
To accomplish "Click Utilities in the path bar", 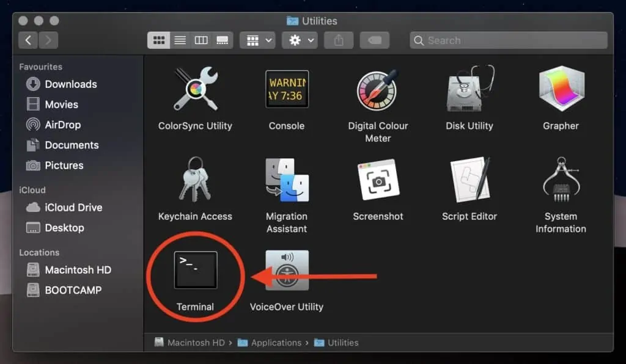I will 336,343.
